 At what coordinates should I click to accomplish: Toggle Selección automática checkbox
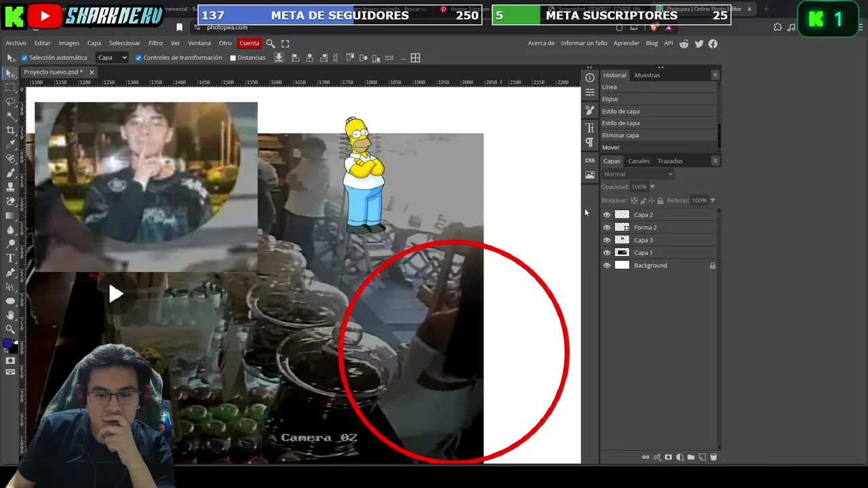pyautogui.click(x=24, y=58)
